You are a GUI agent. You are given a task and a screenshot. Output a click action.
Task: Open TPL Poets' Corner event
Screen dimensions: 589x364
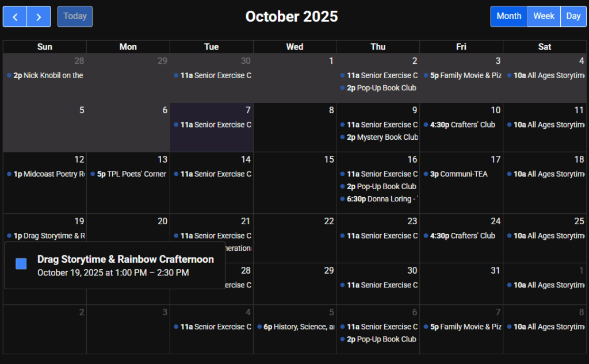click(129, 174)
